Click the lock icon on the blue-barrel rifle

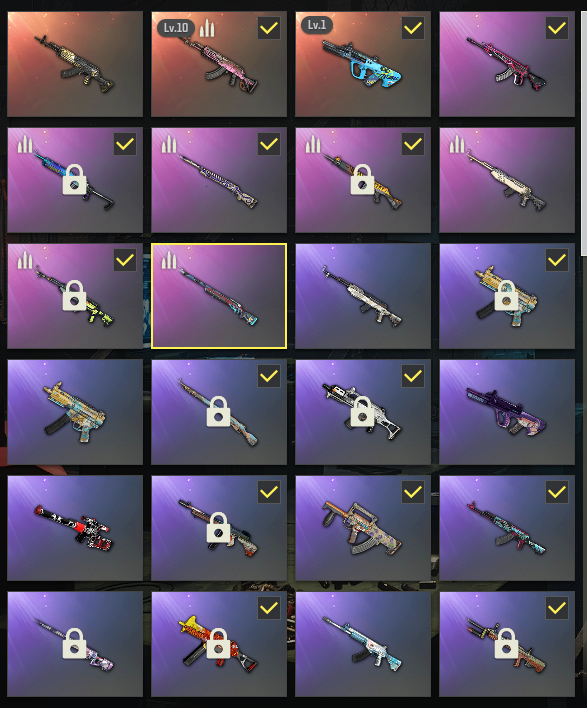click(x=75, y=180)
